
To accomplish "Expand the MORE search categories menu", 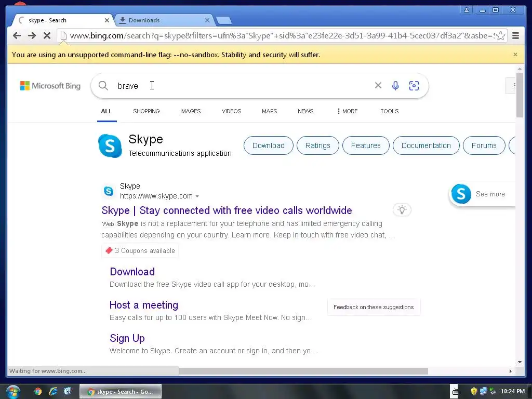I will point(348,111).
